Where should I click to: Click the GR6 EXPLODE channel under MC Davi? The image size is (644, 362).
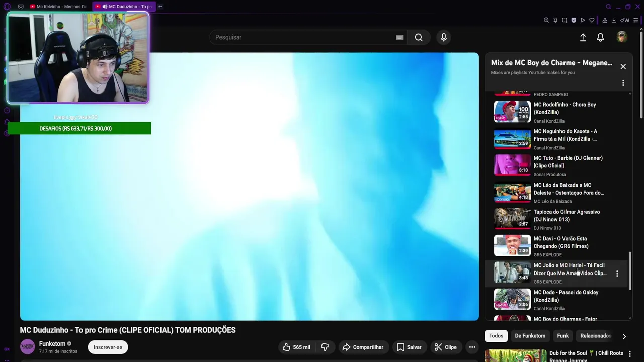547,255
